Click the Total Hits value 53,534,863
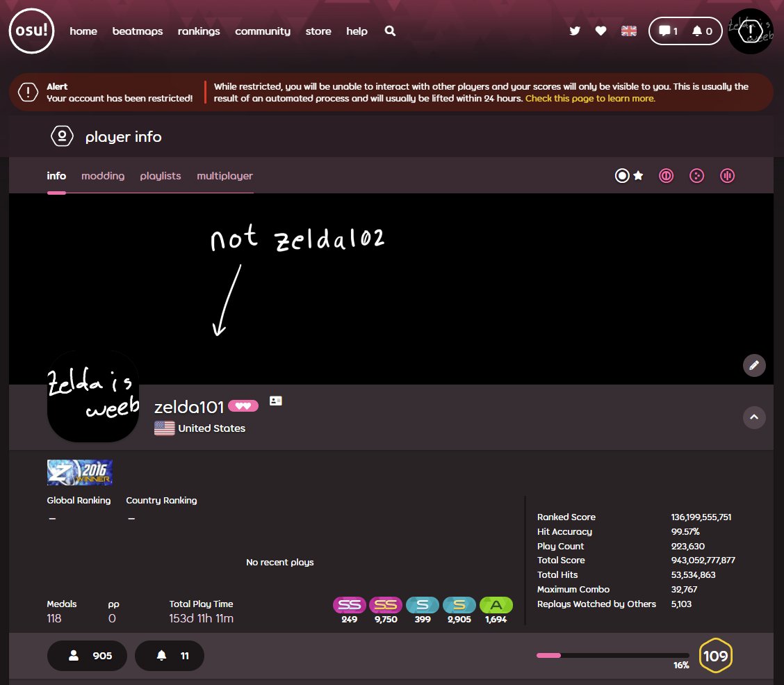This screenshot has width=784, height=685. (693, 574)
